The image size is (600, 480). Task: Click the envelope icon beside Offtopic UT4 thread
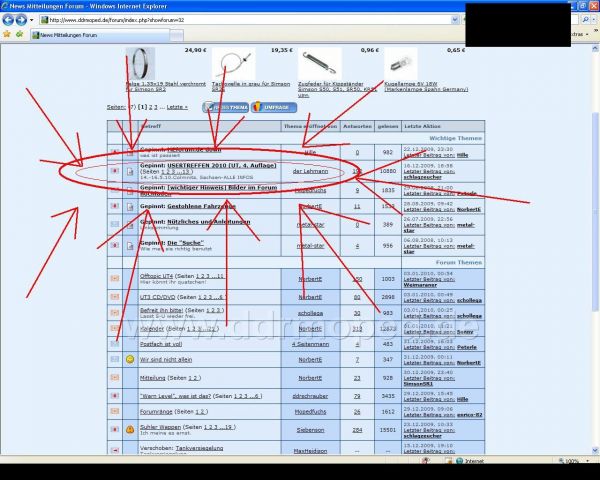[116, 276]
